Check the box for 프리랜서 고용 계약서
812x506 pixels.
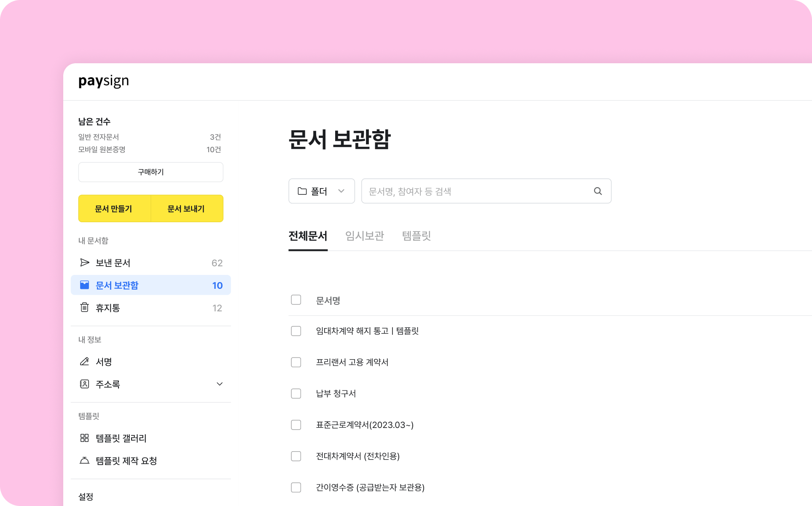point(296,362)
